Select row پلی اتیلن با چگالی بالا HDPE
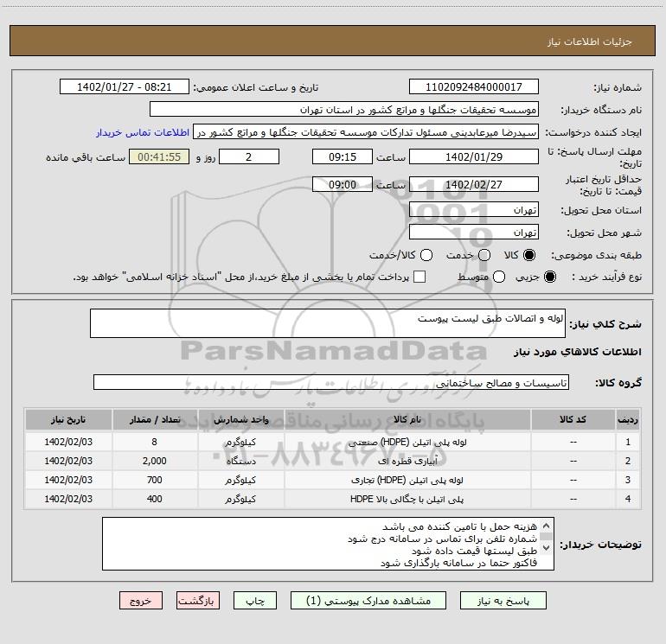Image resolution: width=666 pixels, height=644 pixels. click(x=333, y=499)
